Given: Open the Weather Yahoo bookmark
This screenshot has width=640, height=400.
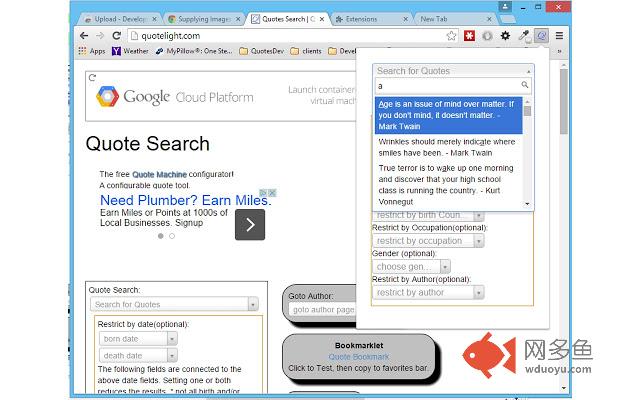Looking at the screenshot, I should 130,51.
